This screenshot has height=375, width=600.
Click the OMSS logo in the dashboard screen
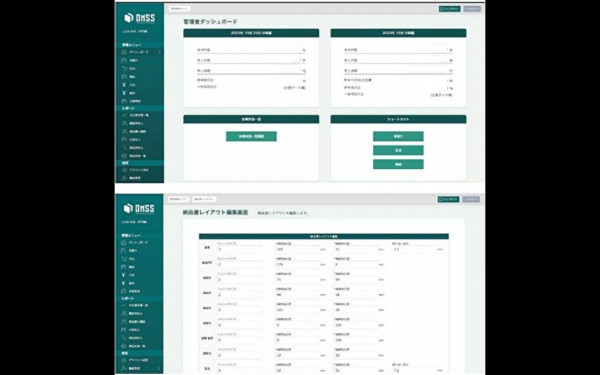click(x=139, y=18)
